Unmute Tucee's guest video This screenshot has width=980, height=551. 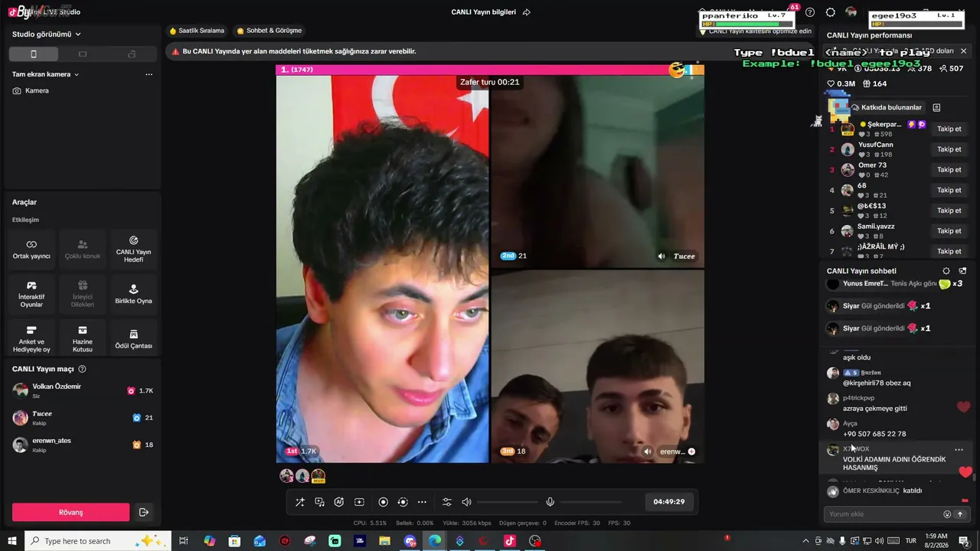pos(661,256)
